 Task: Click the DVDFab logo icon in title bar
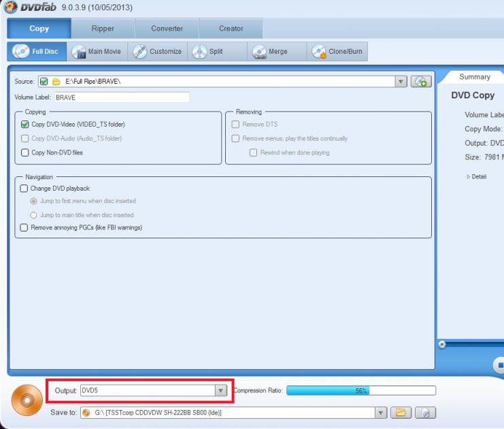point(10,7)
